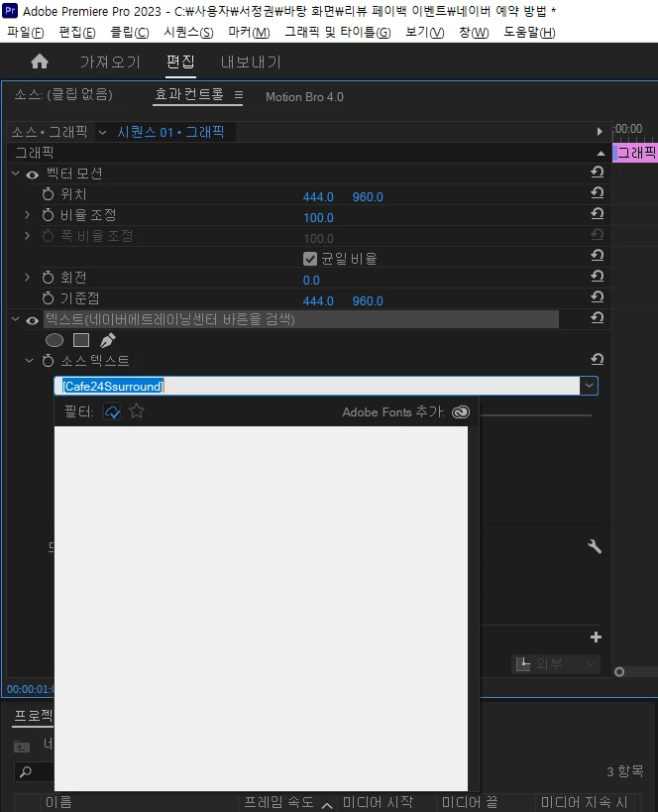The height and width of the screenshot is (812, 658).
Task: Click the search magnifier in project panel
Action: pyautogui.click(x=26, y=772)
